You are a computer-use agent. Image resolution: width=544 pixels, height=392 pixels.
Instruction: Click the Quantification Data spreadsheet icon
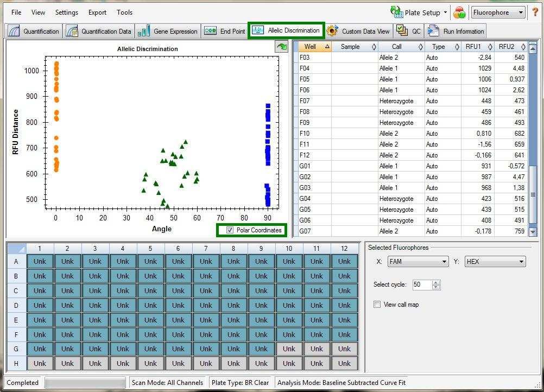[x=72, y=31]
